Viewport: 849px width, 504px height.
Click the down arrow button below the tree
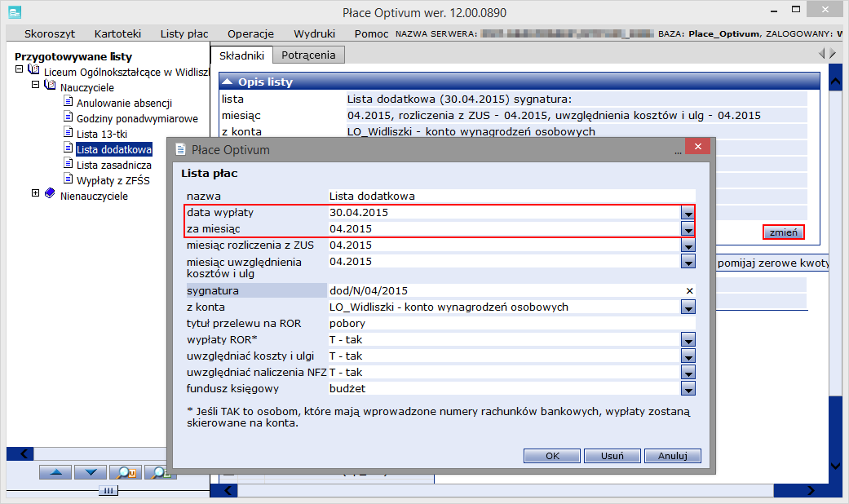[x=91, y=472]
